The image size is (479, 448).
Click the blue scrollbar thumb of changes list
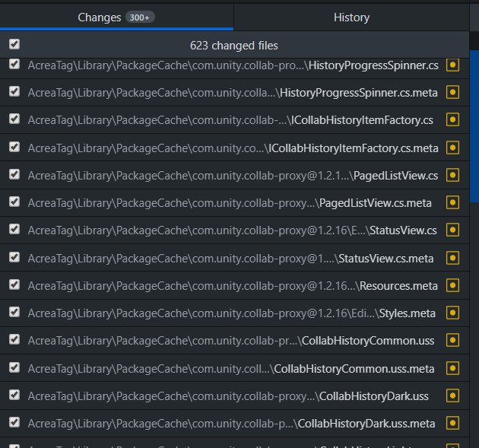[474, 126]
